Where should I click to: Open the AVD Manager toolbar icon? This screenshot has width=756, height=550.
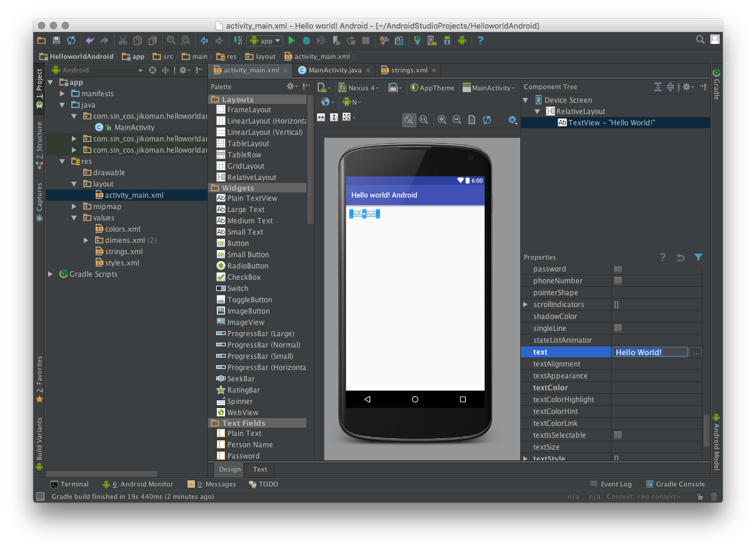point(432,40)
